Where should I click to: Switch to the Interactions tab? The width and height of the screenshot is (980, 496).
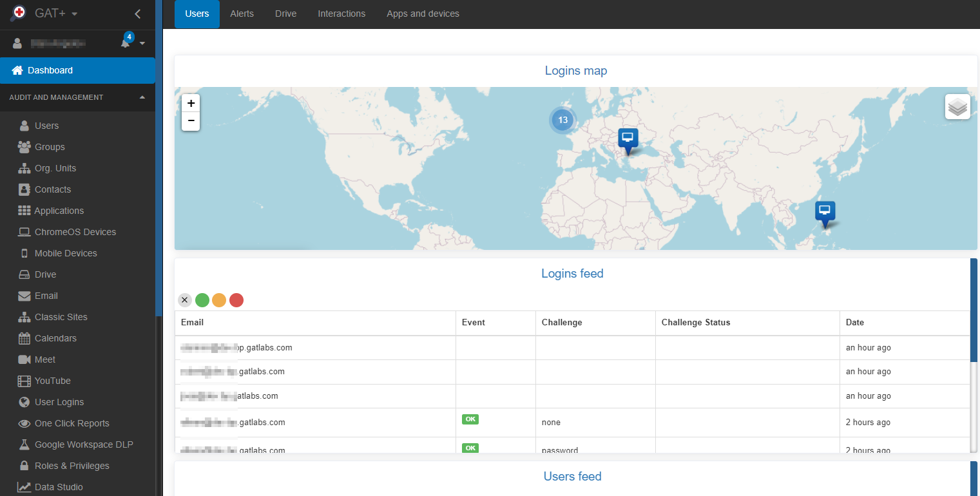(341, 14)
